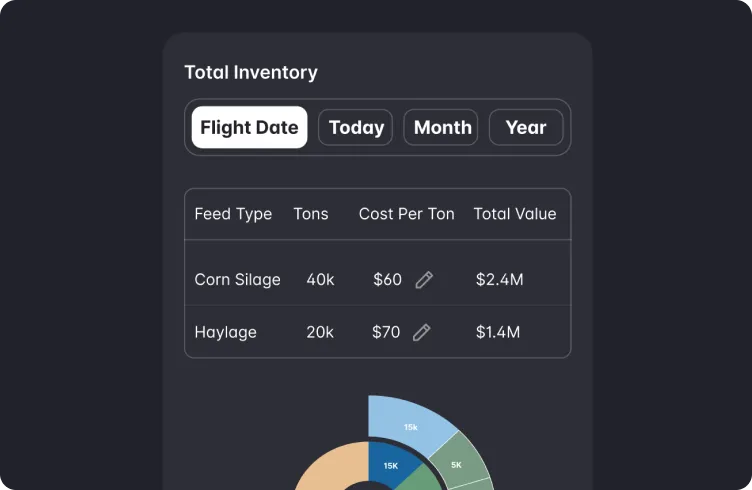Click the Feed Type column header
Image resolution: width=752 pixels, height=490 pixels.
234,214
